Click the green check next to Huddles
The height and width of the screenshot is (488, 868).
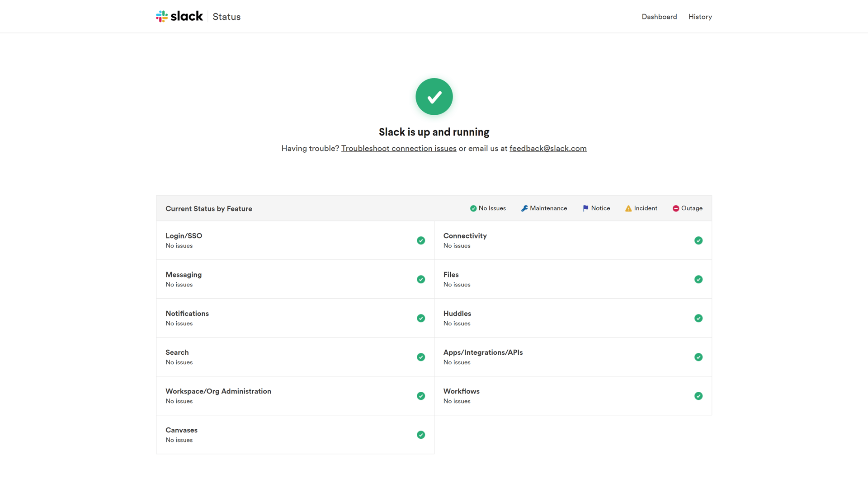coord(698,318)
